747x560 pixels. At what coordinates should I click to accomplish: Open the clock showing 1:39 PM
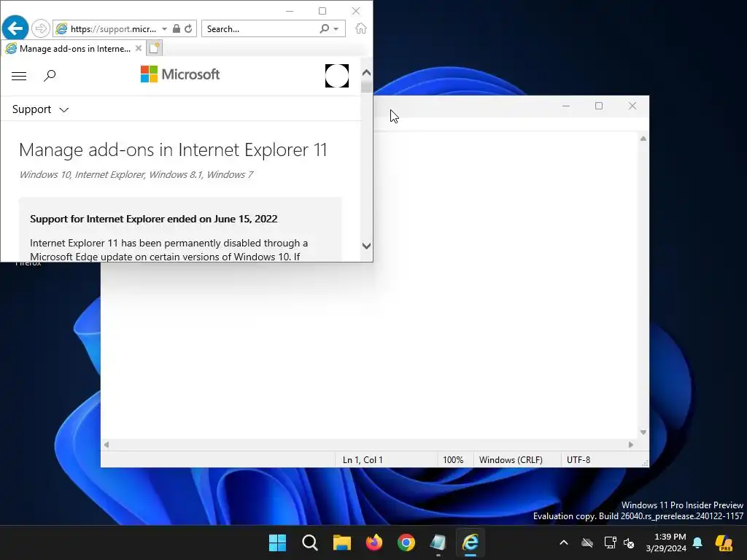[665, 542]
